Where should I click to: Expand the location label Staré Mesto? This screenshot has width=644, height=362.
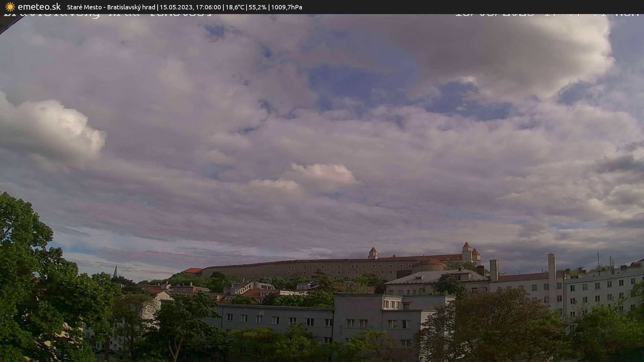pos(84,7)
